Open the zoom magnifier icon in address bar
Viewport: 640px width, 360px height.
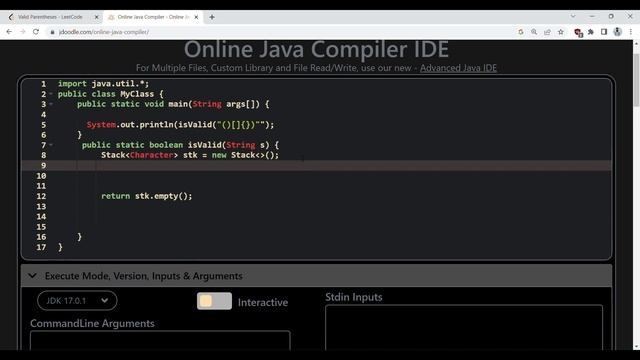pos(534,32)
